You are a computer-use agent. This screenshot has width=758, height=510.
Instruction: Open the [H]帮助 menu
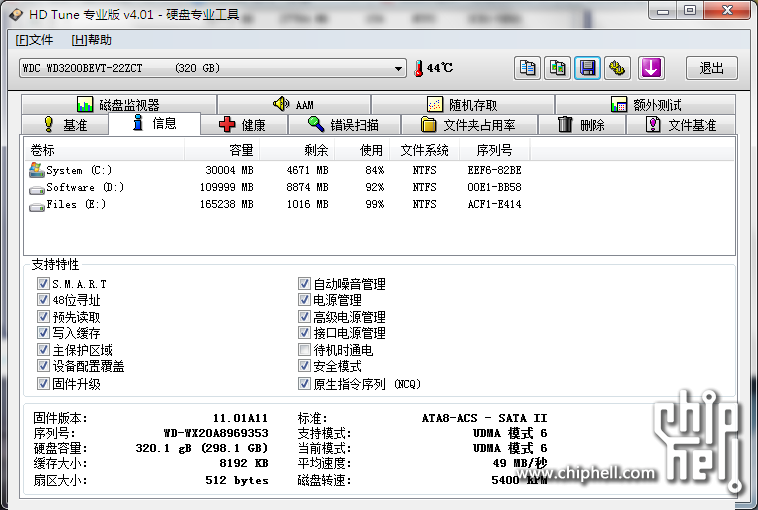tap(91, 40)
